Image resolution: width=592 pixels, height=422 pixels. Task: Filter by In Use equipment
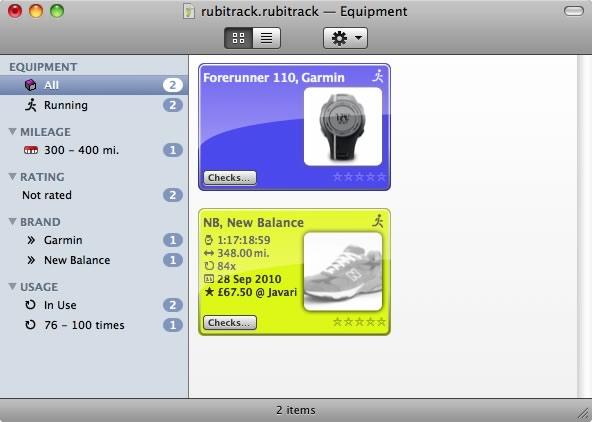(94, 305)
